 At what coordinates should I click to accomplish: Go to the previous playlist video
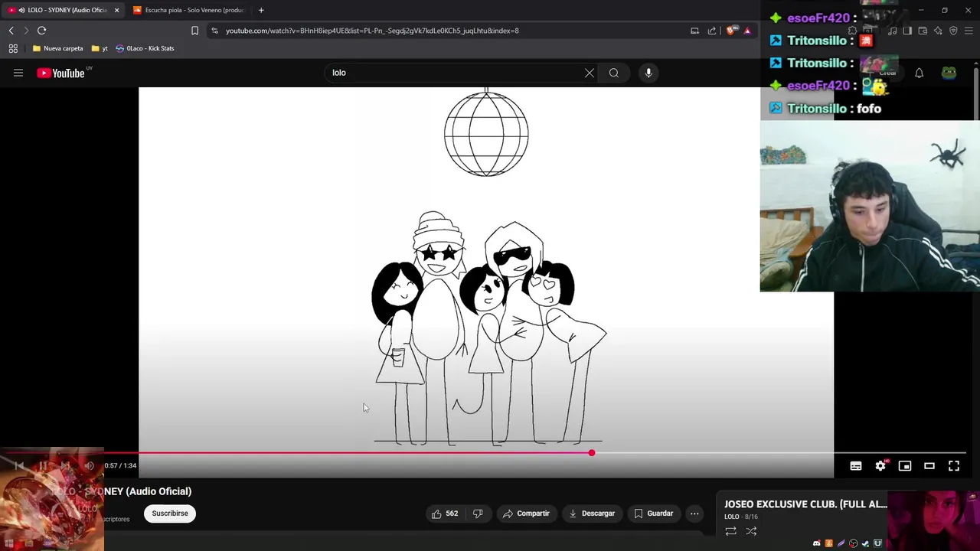coord(20,465)
